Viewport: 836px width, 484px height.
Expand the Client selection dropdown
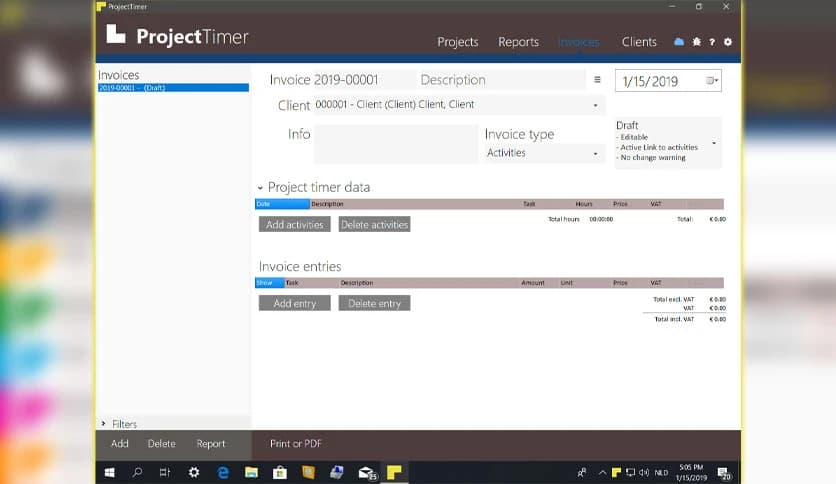coord(595,105)
